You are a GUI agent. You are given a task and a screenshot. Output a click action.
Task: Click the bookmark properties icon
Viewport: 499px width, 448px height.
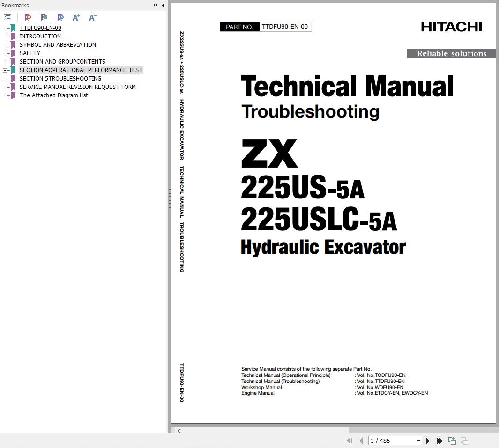[60, 17]
